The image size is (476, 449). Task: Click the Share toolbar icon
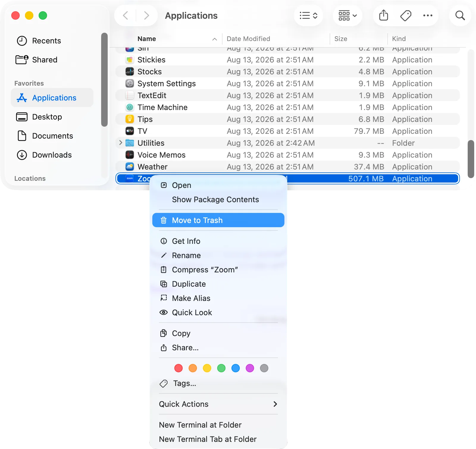point(384,15)
